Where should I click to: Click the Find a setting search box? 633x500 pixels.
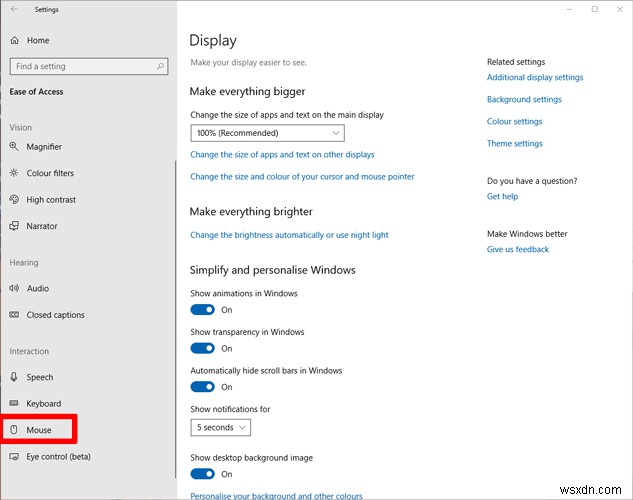pos(89,66)
